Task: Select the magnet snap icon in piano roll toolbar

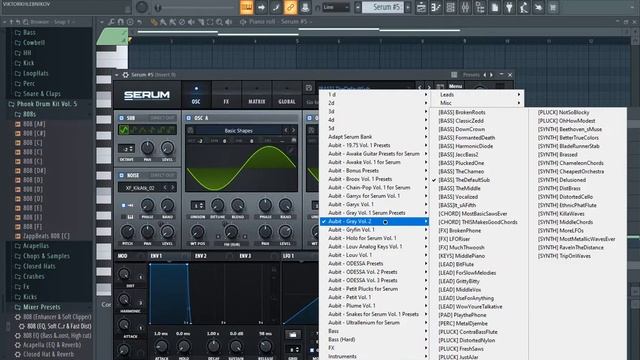Action: click(120, 22)
